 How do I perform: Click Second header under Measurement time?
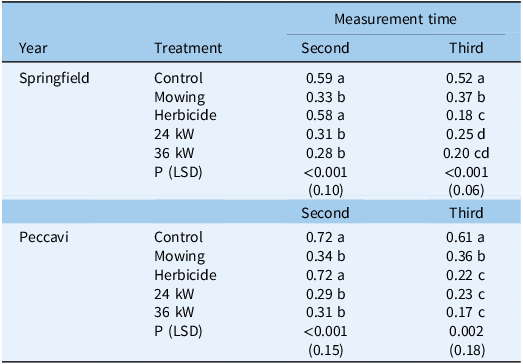[x=325, y=48]
